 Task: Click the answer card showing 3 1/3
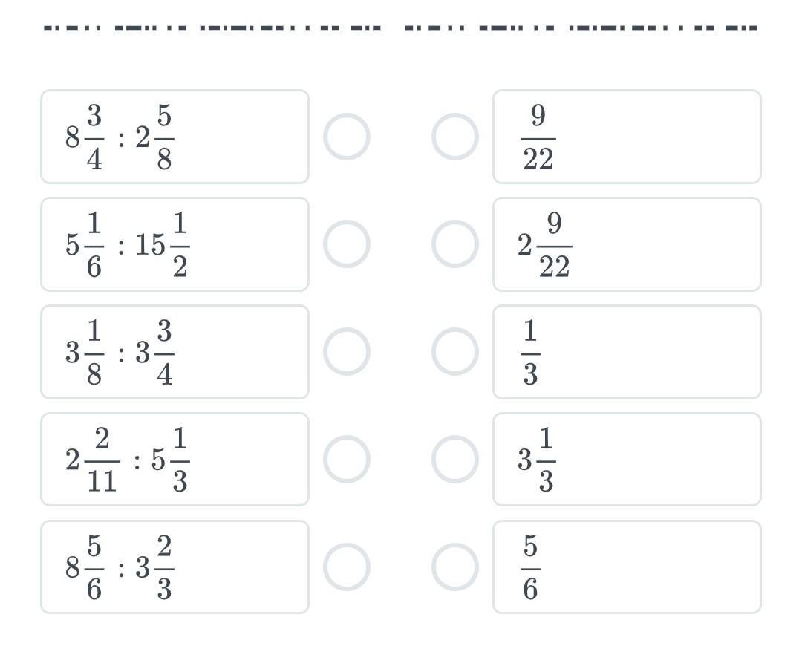[627, 460]
